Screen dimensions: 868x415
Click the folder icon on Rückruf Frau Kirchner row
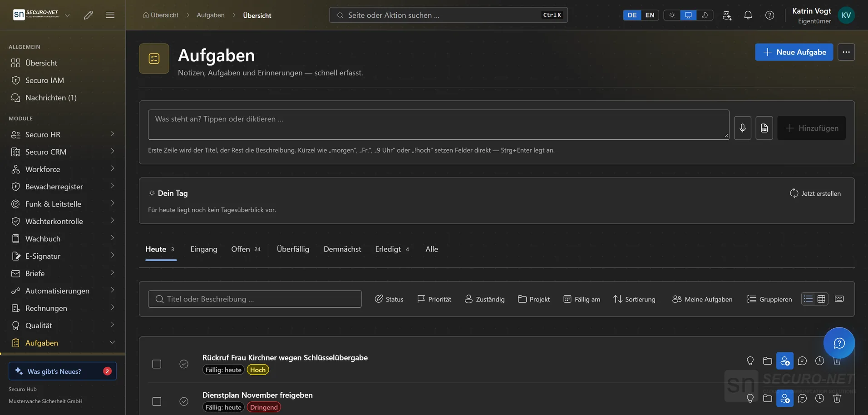tap(768, 361)
